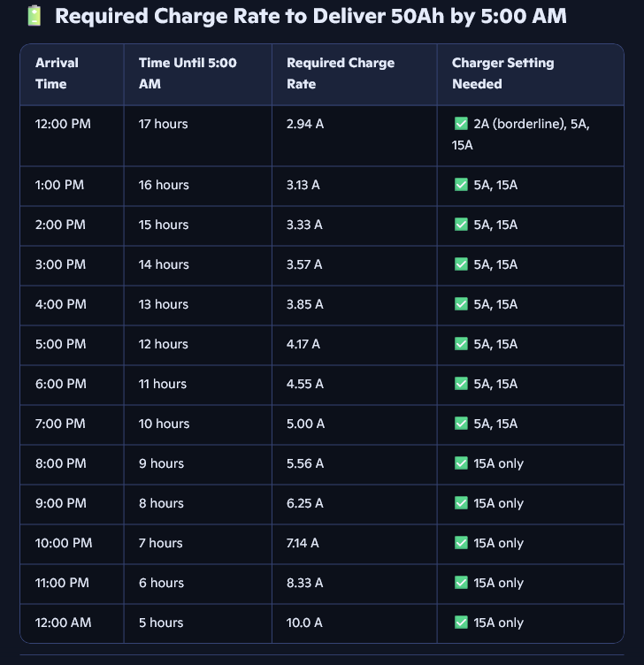Viewport: 644px width, 665px height.
Task: Toggle the green check in the 11:00 PM row
Action: point(460,583)
